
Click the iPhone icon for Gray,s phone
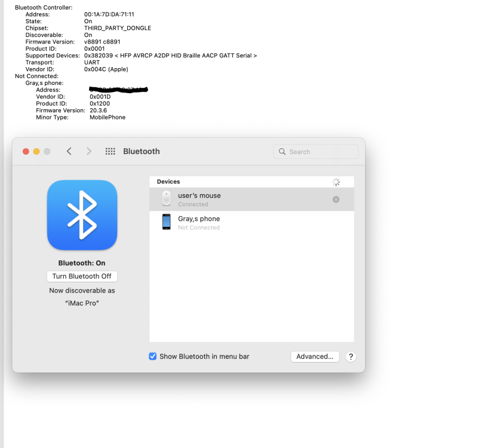click(166, 222)
